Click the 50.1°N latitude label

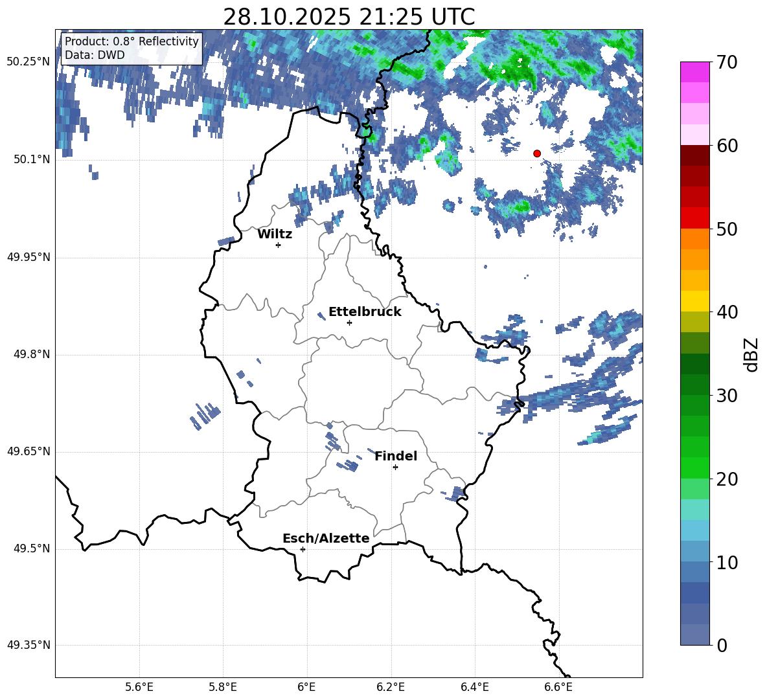pyautogui.click(x=32, y=160)
